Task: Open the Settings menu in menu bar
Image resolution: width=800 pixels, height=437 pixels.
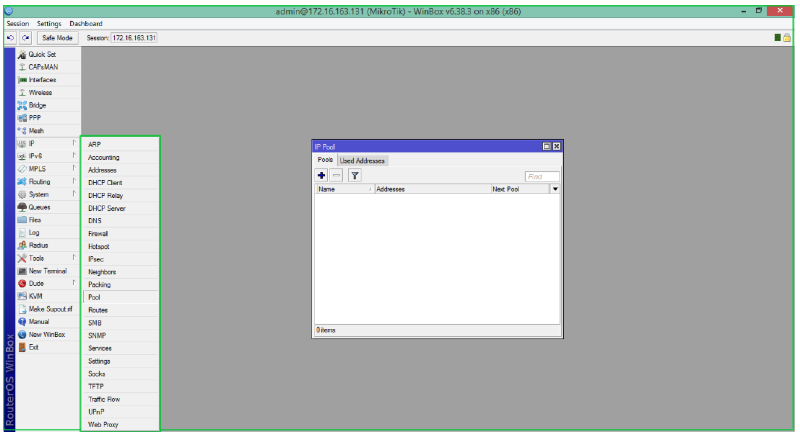Action: click(49, 23)
